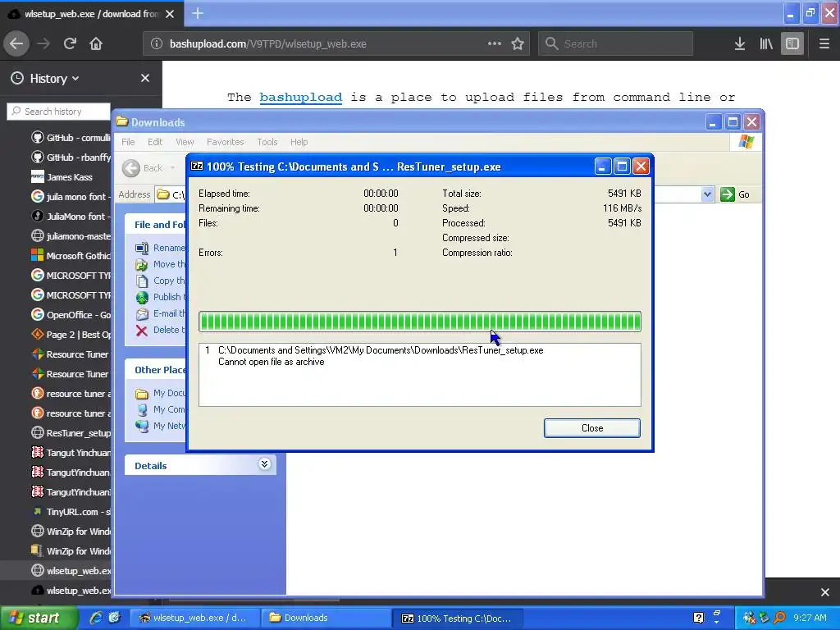
Task: Open the bashupload link on page
Action: 300,97
